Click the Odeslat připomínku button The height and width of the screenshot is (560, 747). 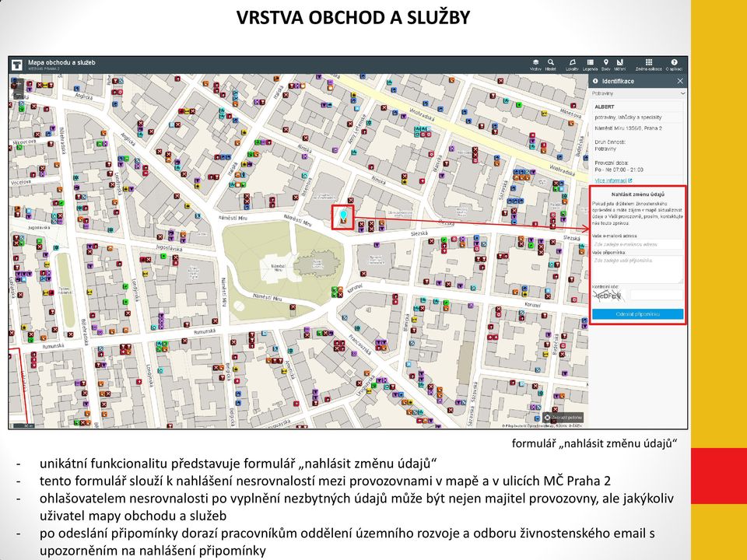(x=637, y=313)
